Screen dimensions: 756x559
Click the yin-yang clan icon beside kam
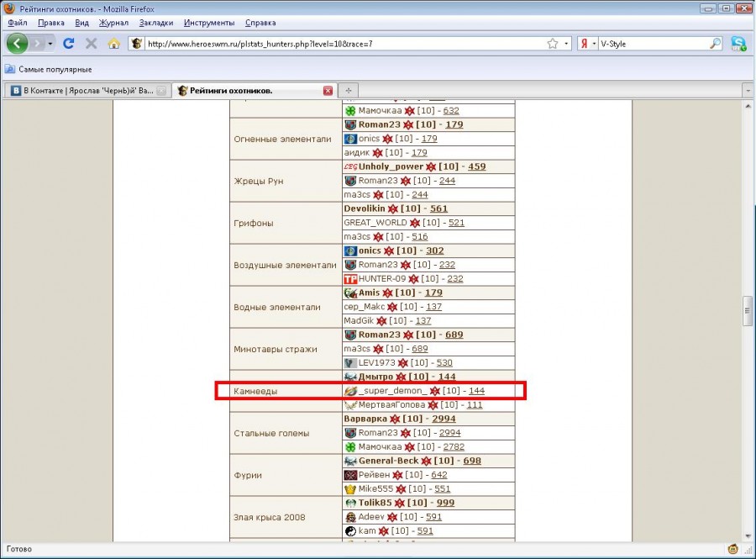click(350, 531)
